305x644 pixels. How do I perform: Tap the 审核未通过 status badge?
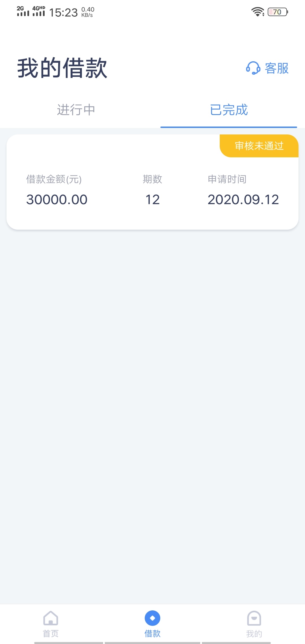click(x=259, y=146)
